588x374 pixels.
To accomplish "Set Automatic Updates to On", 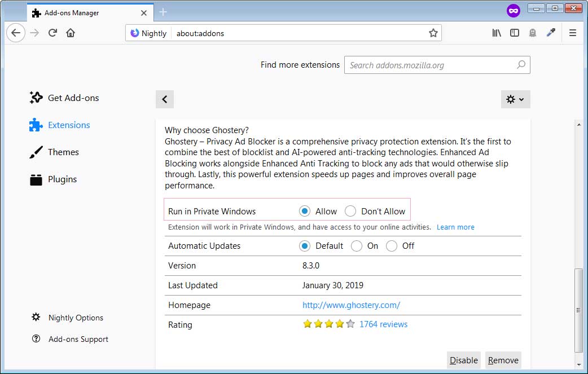I will [357, 246].
